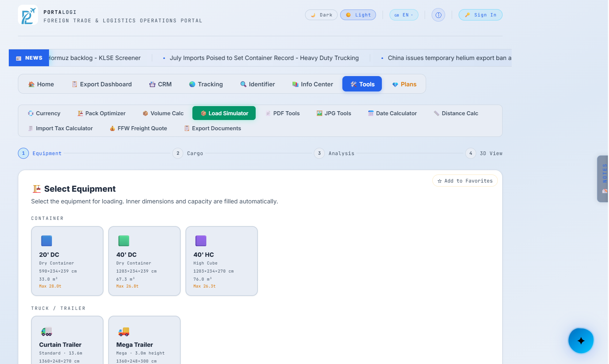Open the Export Dashboard tab
The height and width of the screenshot is (364, 609).
pyautogui.click(x=102, y=84)
